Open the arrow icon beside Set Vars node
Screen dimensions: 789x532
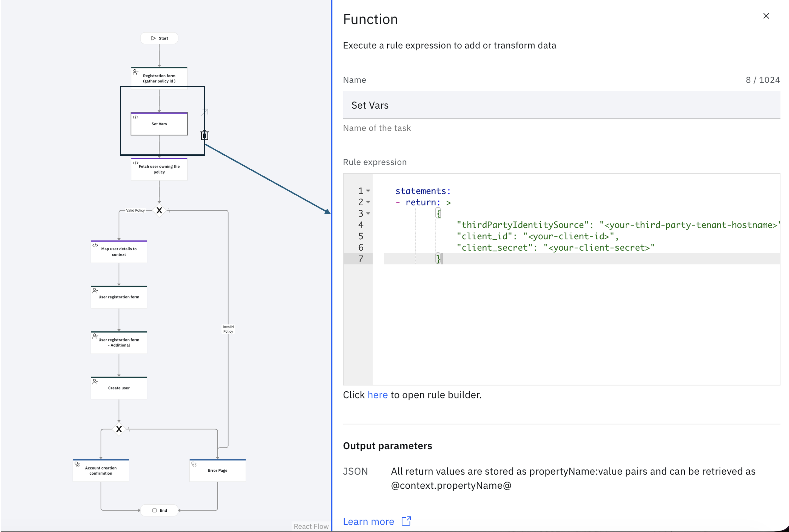(205, 112)
